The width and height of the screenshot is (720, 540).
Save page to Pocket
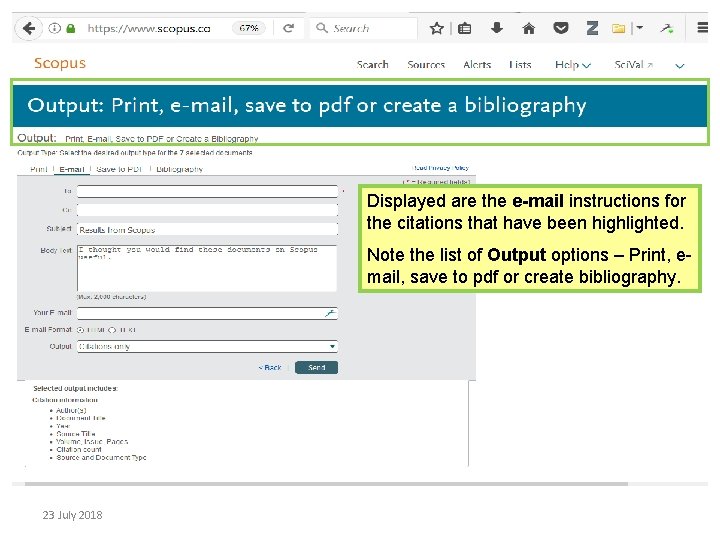[561, 28]
